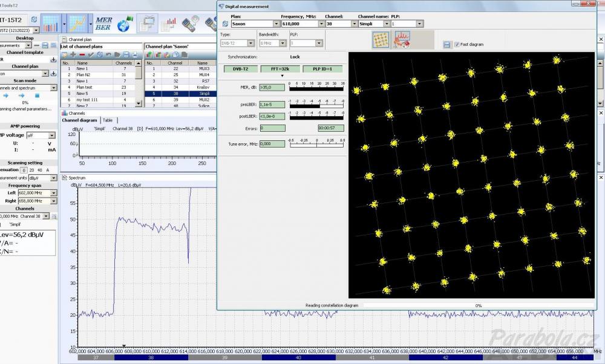Select channel 42 on the spectrum channel bar
Image resolution: width=605 pixels, height=364 pixels.
click(446, 357)
